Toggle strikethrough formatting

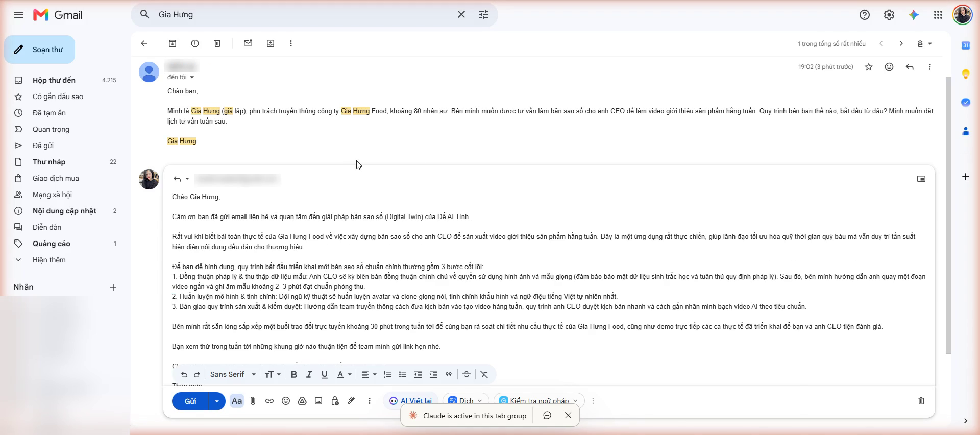point(467,374)
